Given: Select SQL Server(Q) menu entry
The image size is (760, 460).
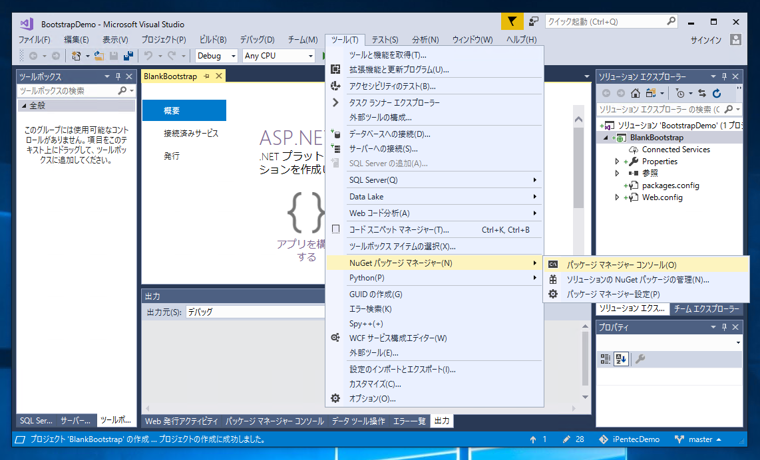Looking at the screenshot, I should pyautogui.click(x=435, y=180).
